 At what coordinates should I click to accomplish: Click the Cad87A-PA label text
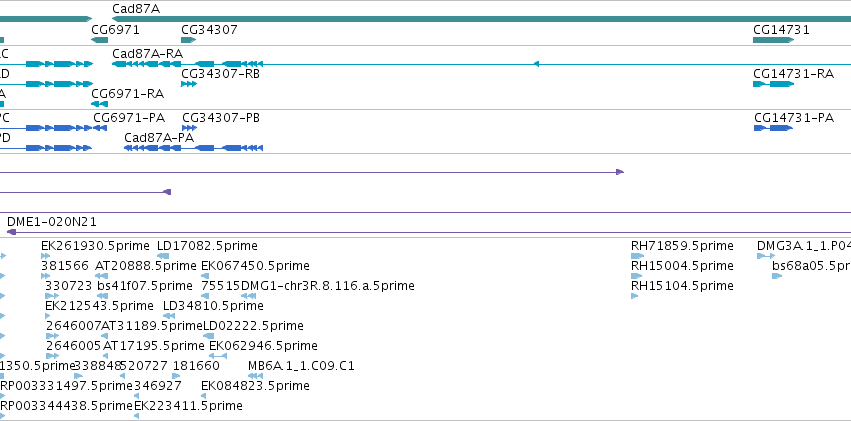pos(159,138)
